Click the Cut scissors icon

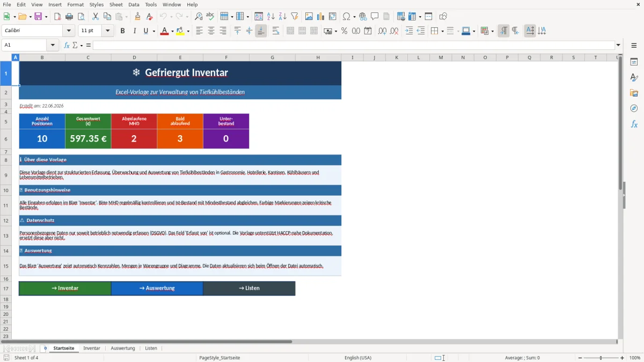click(x=96, y=17)
